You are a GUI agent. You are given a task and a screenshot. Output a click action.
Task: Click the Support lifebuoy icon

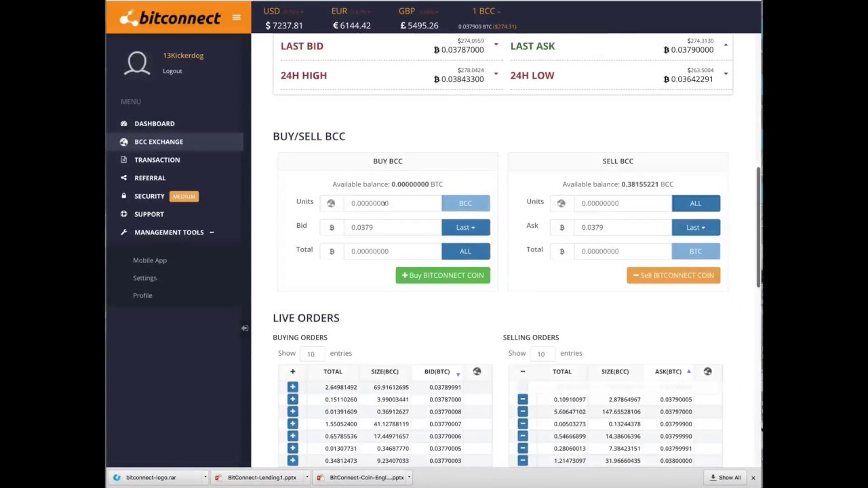point(123,214)
